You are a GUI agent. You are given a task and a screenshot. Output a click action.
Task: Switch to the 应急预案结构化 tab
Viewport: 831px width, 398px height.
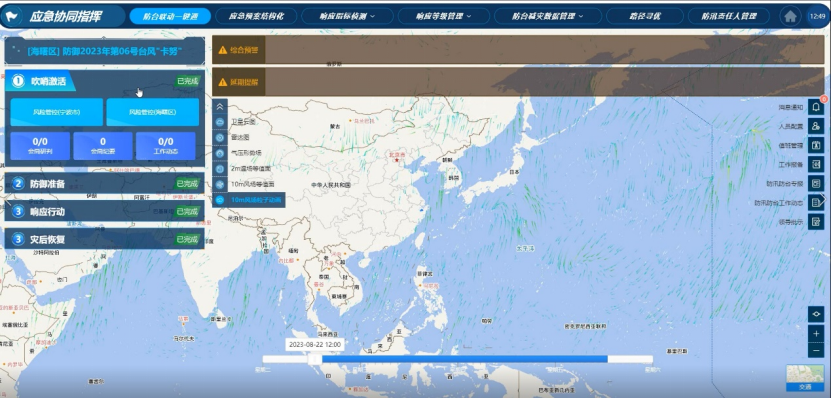coord(256,16)
